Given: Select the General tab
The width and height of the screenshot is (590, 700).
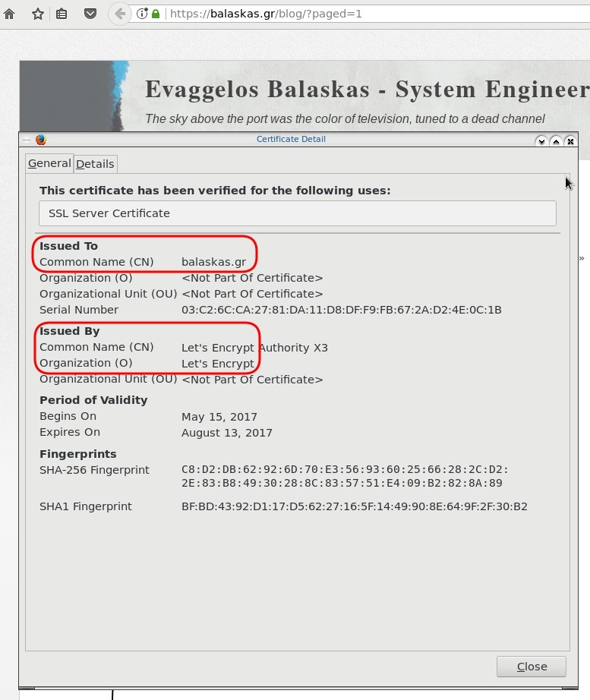Looking at the screenshot, I should 49,163.
